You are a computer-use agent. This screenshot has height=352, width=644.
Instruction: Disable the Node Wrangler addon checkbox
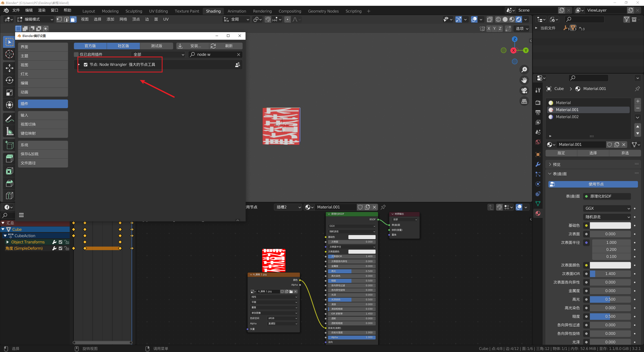pos(86,65)
